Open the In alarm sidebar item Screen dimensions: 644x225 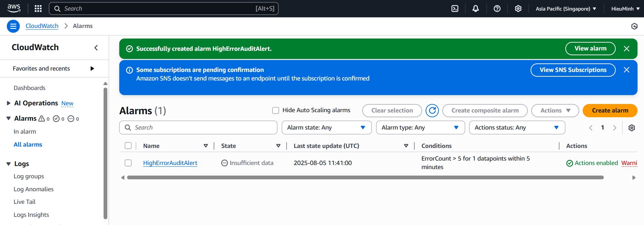25,132
